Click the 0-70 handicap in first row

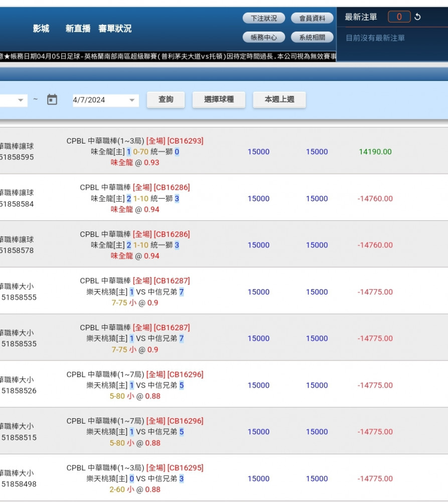(x=141, y=152)
